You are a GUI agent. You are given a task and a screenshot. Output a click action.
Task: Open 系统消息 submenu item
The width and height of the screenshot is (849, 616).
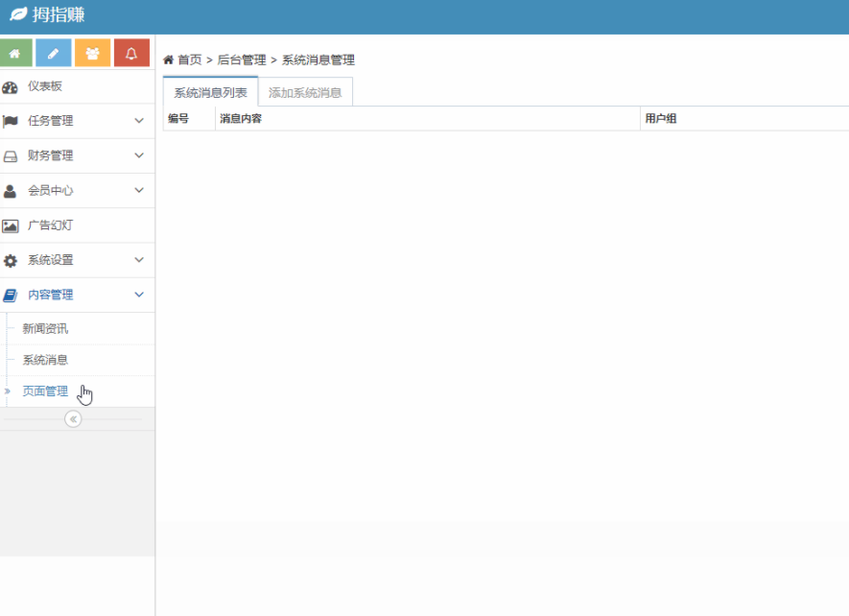click(45, 360)
